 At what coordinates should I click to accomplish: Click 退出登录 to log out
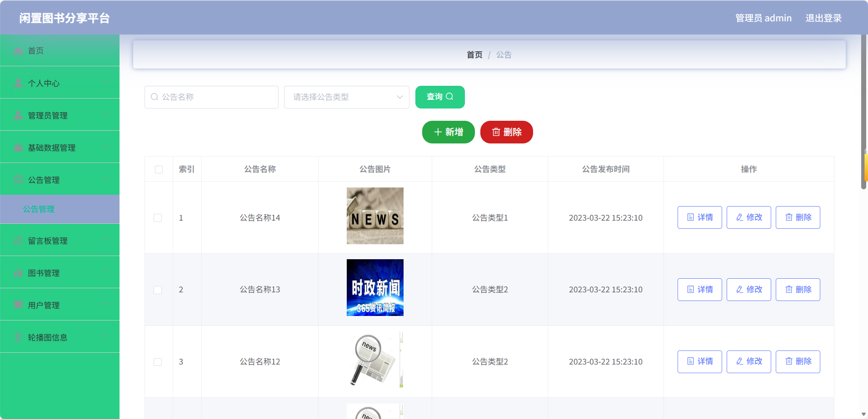(823, 18)
